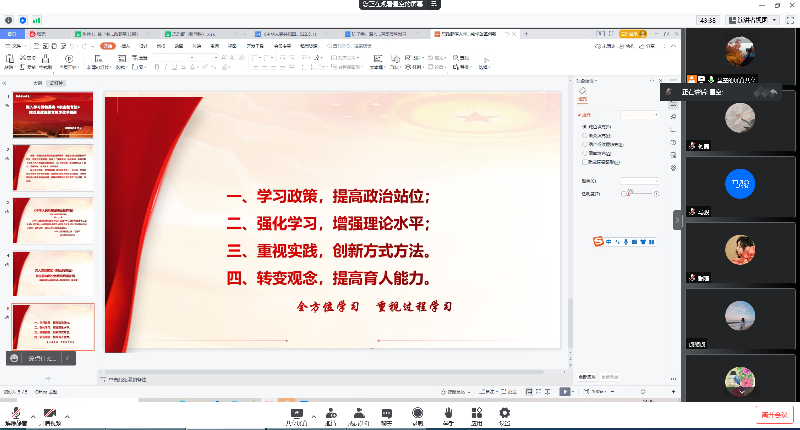800x430 pixels.
Task: Click the microphone mute icon in meeting toolbar
Action: point(15,413)
